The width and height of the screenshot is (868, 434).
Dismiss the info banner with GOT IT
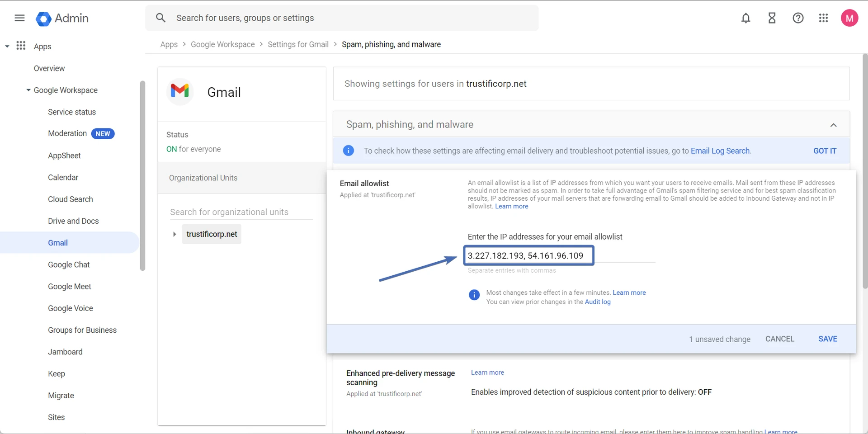point(825,151)
